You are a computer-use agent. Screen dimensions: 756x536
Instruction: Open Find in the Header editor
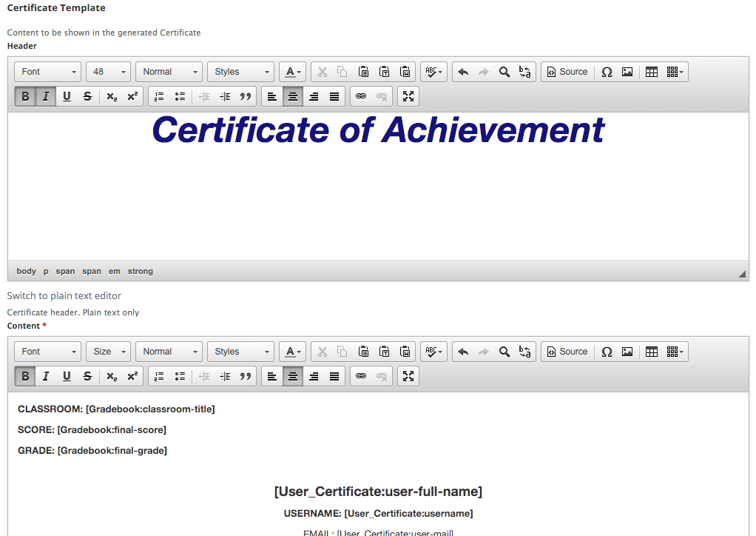tap(504, 72)
